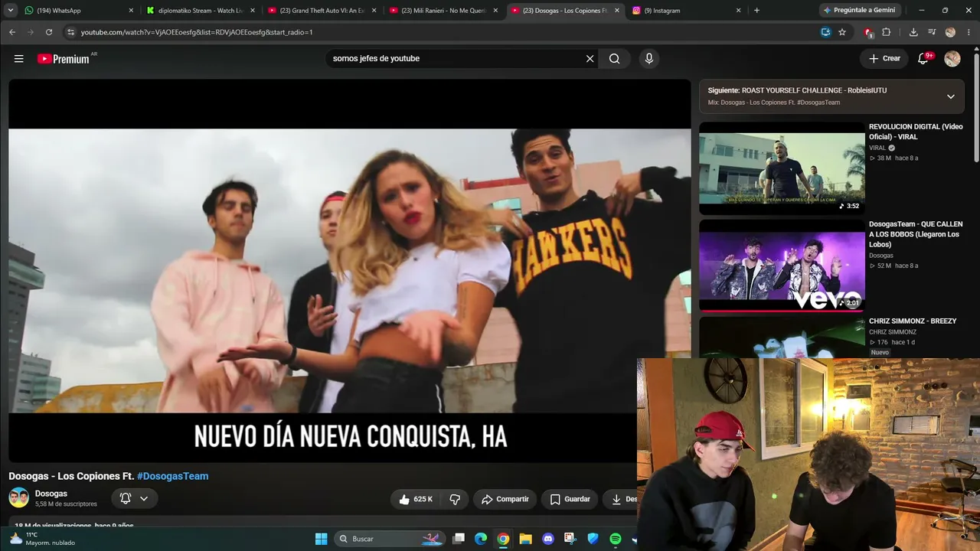Open File Explorer from taskbar
Viewport: 980px width, 551px height.
pos(525,539)
